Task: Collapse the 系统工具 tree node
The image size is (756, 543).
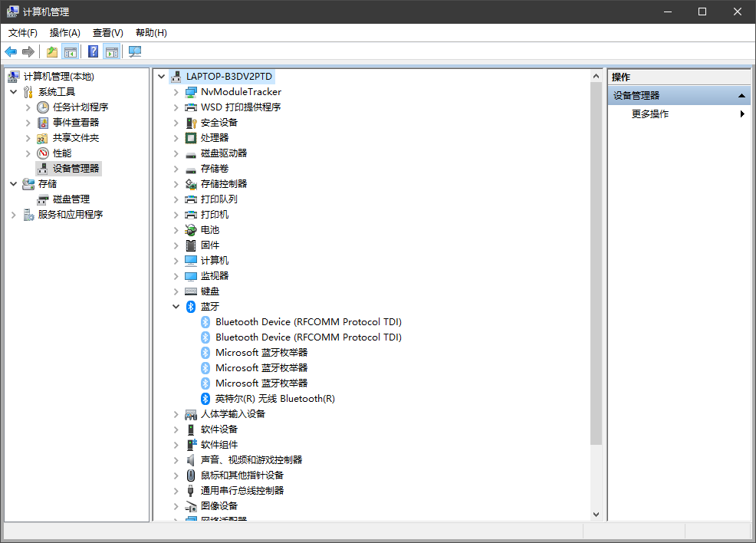Action: [14, 91]
